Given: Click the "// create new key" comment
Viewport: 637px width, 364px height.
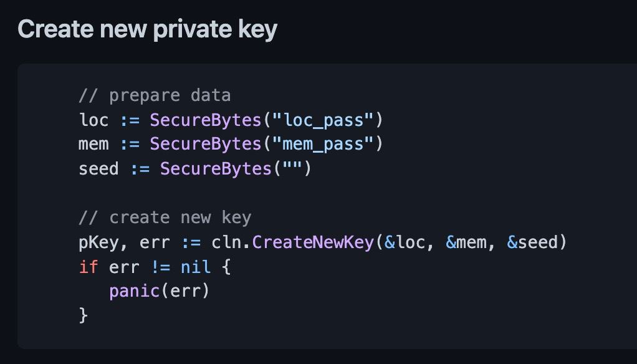Looking at the screenshot, I should coord(165,218).
